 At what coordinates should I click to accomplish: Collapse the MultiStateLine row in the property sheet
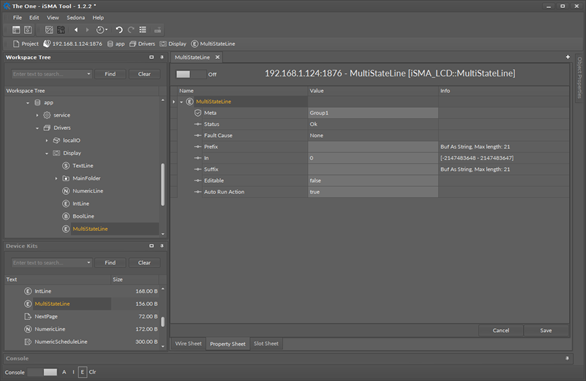point(182,102)
